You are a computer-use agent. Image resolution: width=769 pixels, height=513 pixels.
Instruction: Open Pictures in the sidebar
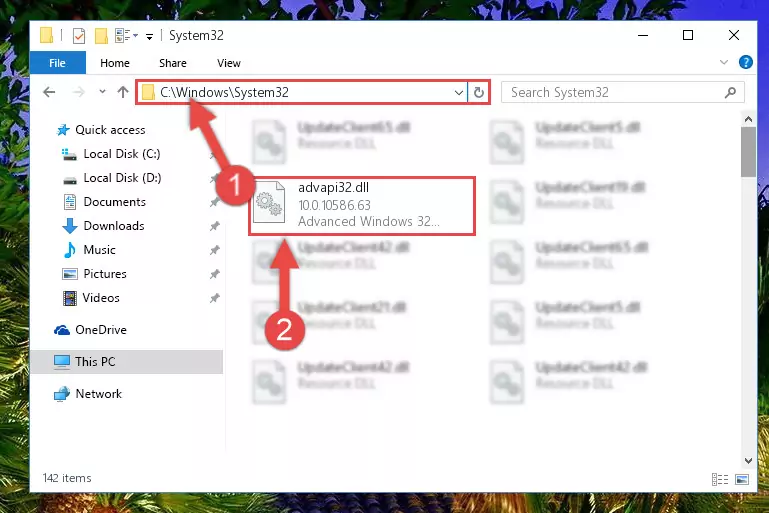[105, 274]
